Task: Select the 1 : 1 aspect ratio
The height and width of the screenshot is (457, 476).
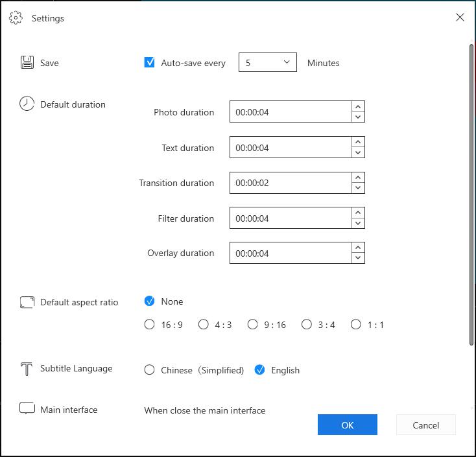Action: (x=356, y=324)
